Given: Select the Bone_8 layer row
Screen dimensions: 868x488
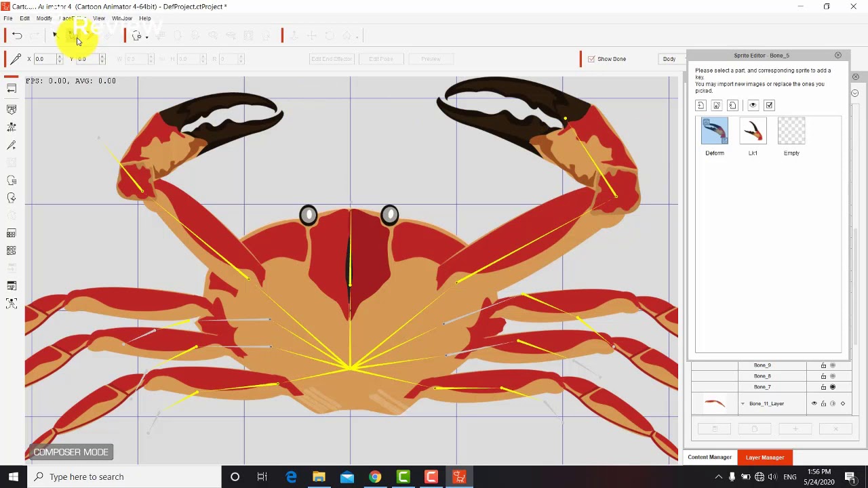Looking at the screenshot, I should (x=770, y=376).
